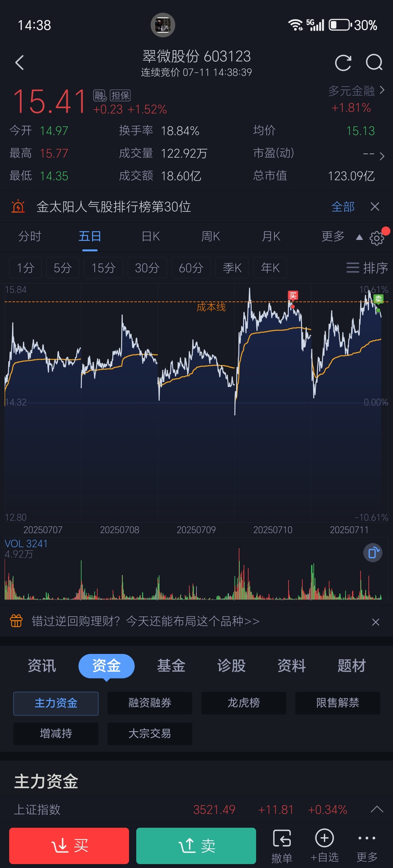Tap the green 卖 sell marker on chart

pos(378,299)
